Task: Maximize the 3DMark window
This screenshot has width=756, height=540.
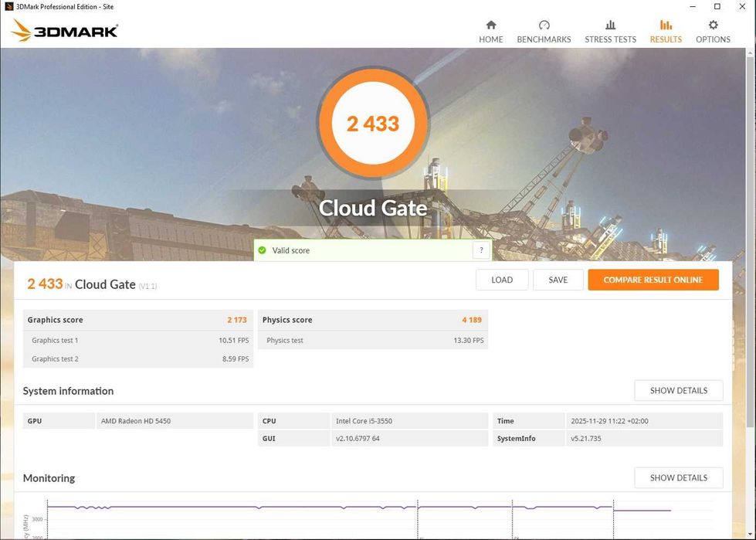Action: 717,7
